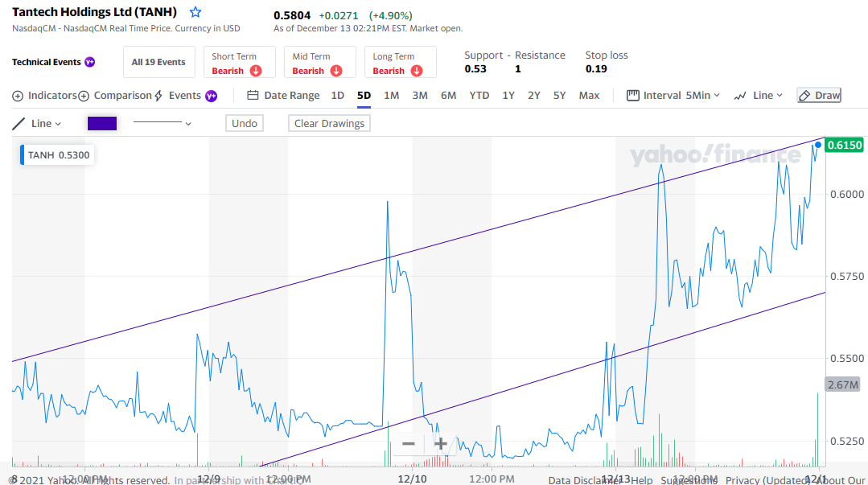
Task: Switch chart range to 2Y
Action: point(533,95)
